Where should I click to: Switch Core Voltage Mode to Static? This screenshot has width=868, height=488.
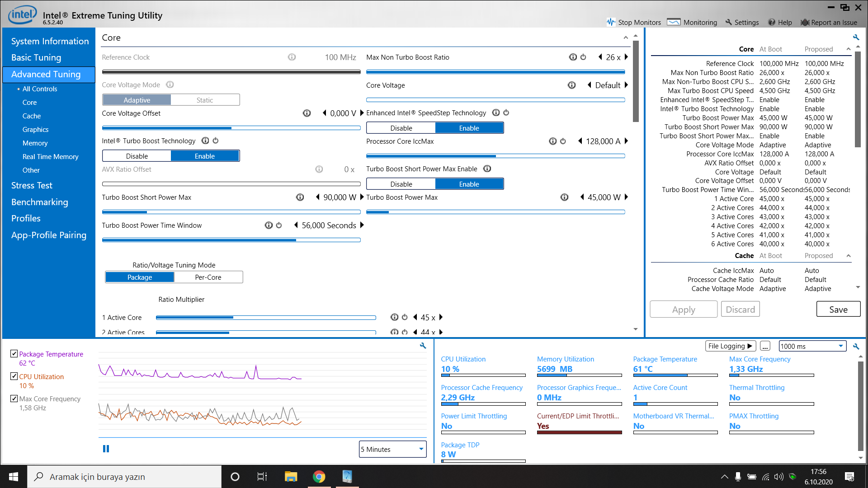tap(205, 100)
